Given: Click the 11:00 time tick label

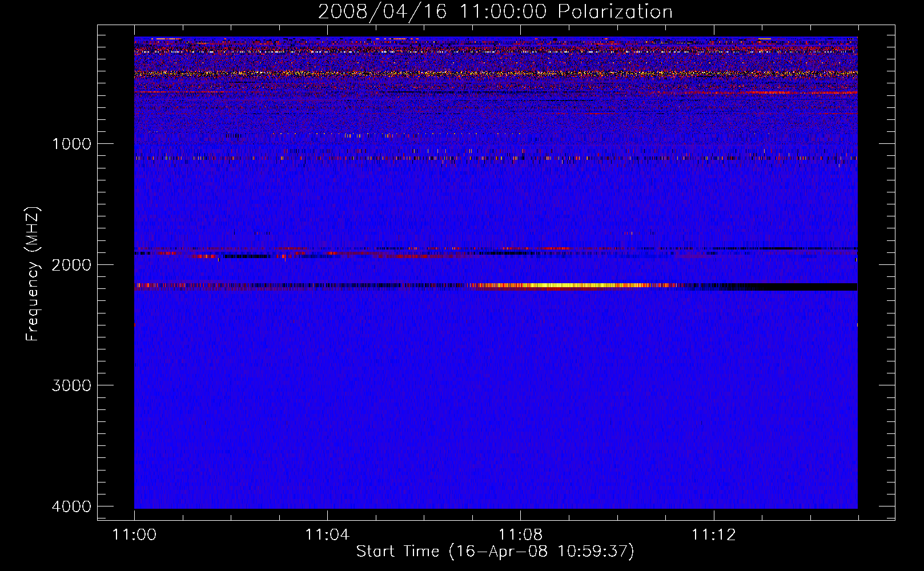Looking at the screenshot, I should coord(134,534).
